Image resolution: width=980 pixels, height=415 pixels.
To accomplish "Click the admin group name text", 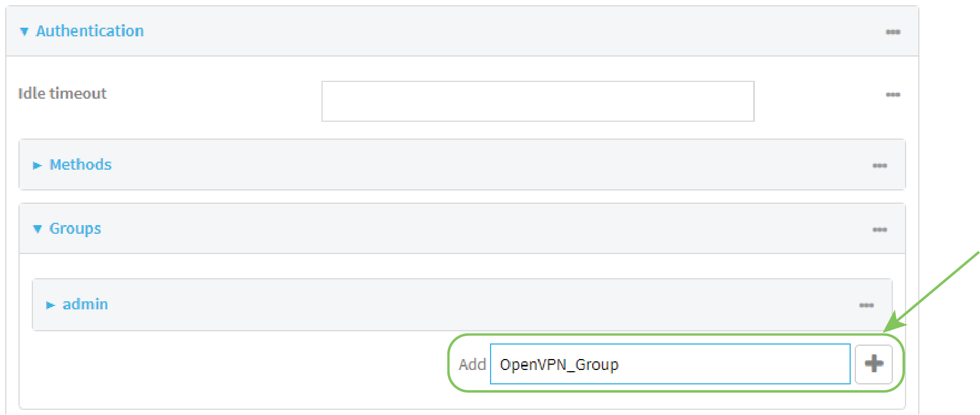I will [85, 304].
